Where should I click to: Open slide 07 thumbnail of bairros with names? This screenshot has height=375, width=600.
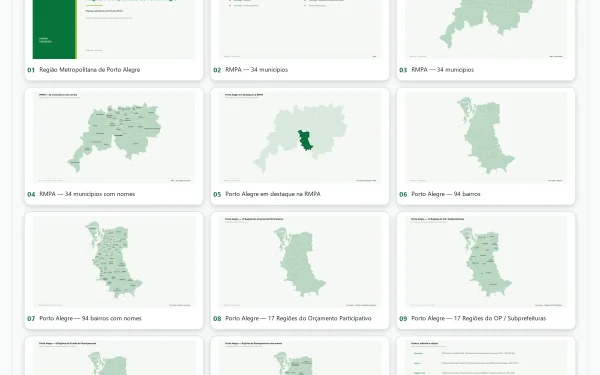pyautogui.click(x=114, y=262)
